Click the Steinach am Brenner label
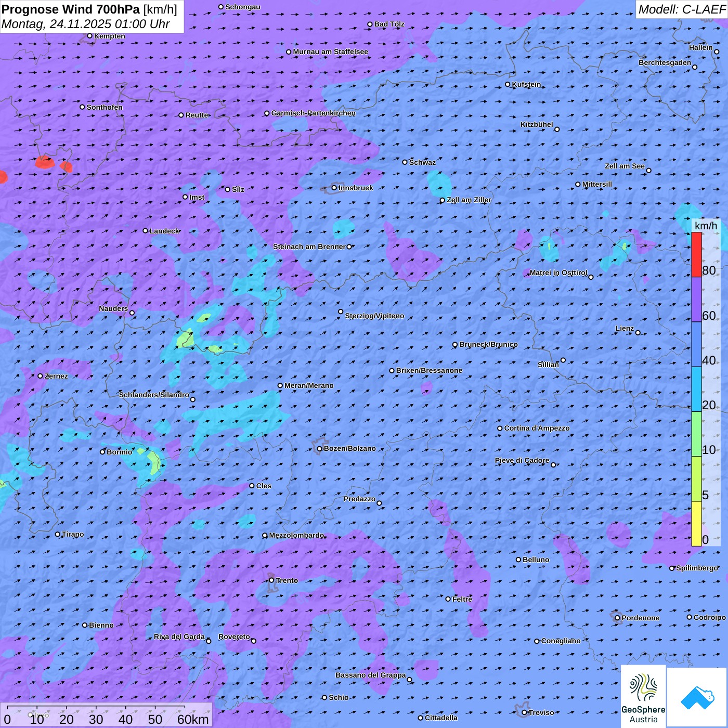The width and height of the screenshot is (728, 728). (309, 246)
